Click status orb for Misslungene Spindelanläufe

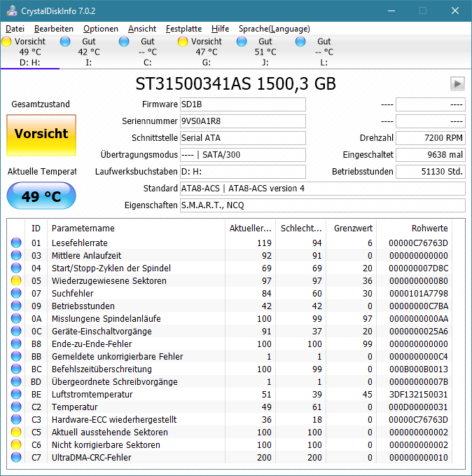pos(16,318)
